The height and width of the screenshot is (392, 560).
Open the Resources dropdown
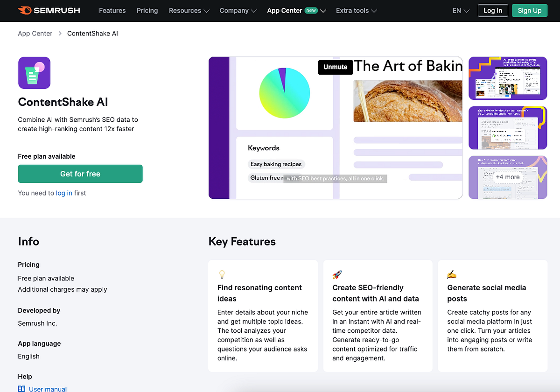point(189,10)
